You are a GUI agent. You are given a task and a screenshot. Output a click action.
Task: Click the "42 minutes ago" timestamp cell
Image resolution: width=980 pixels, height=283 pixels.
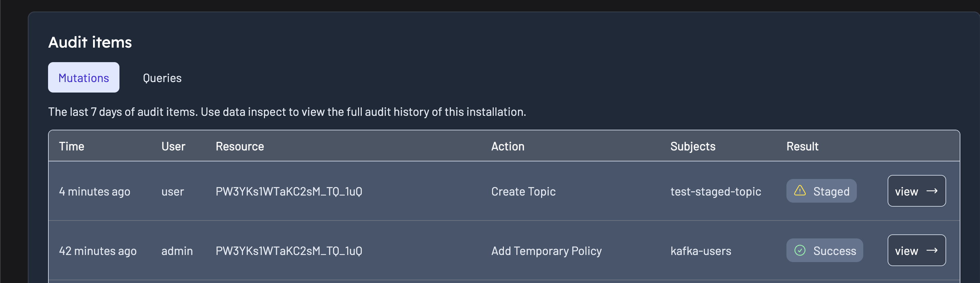[x=97, y=251]
